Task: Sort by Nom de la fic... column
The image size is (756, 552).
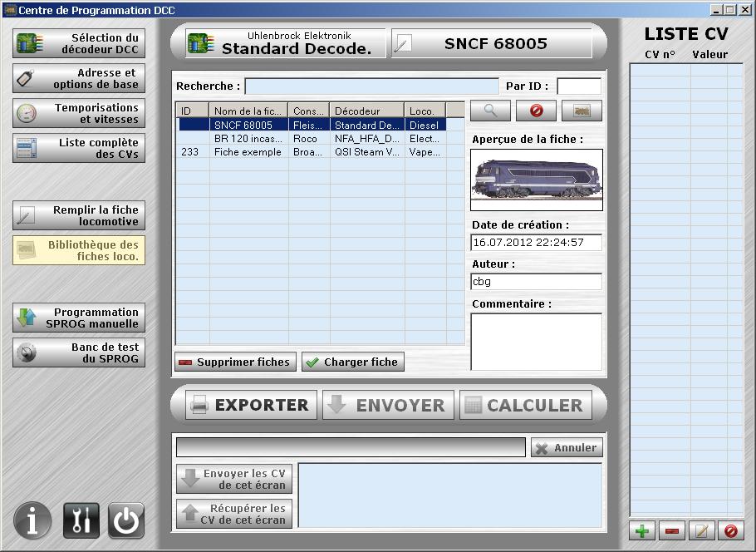Action: click(248, 111)
